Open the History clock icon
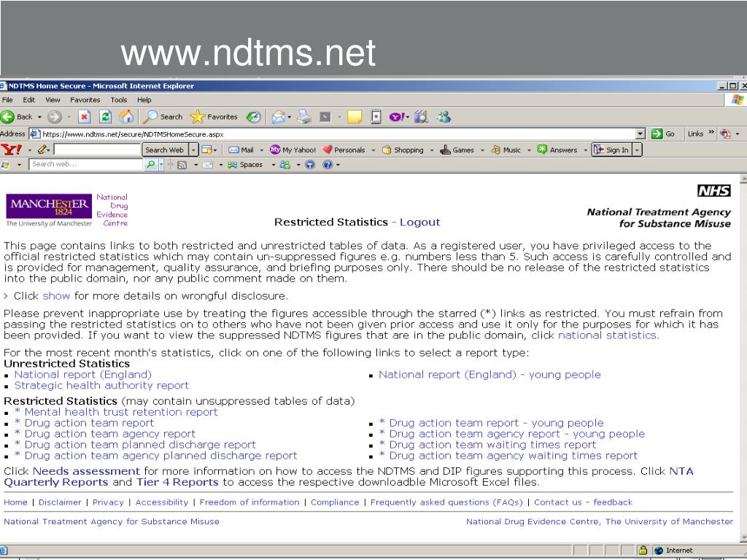This screenshot has width=747, height=560. tap(253, 117)
